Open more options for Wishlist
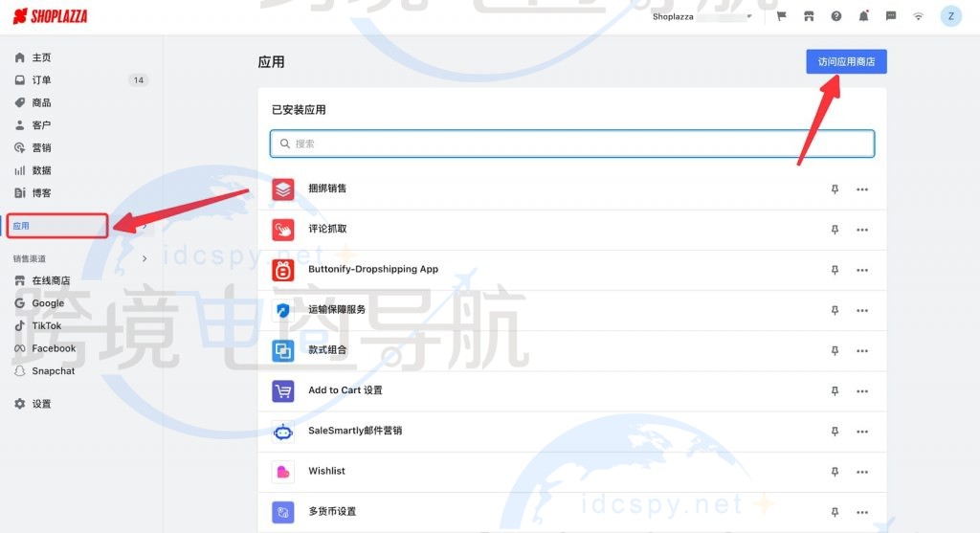 (x=862, y=472)
